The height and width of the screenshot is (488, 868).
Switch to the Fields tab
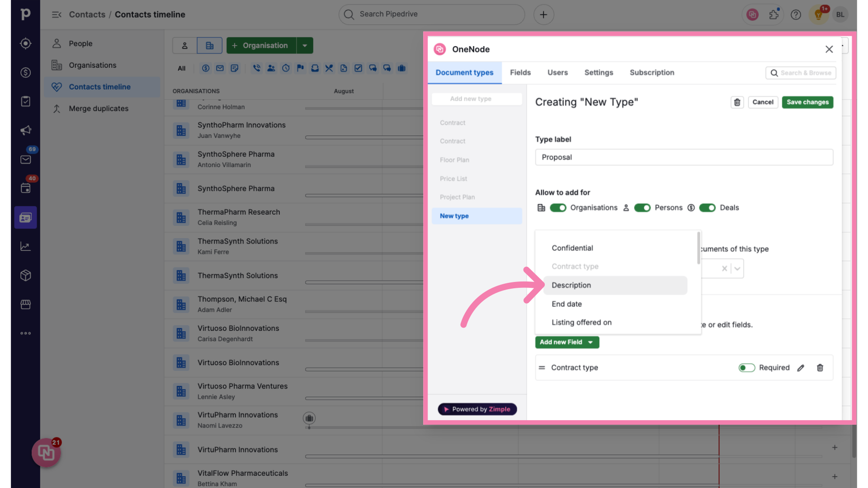click(520, 73)
